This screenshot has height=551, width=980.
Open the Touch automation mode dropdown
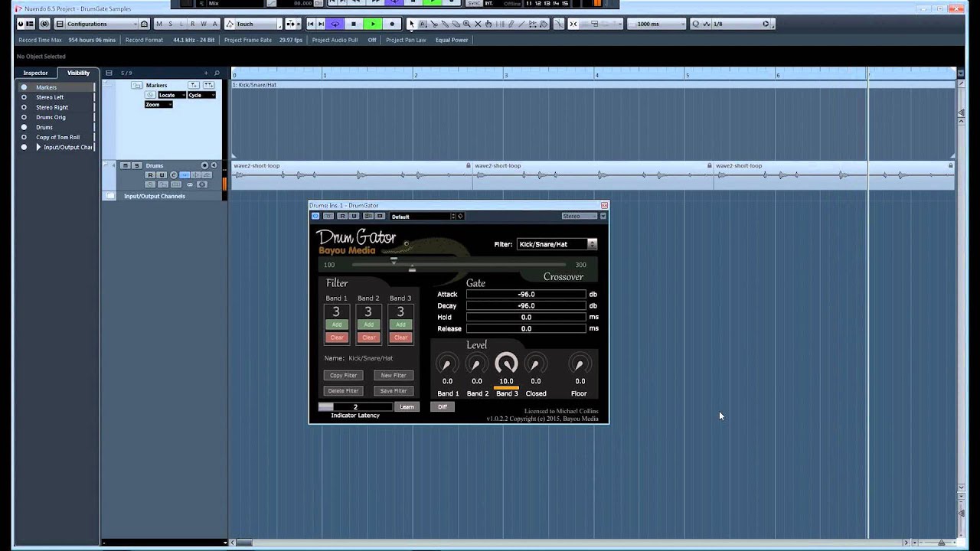253,24
